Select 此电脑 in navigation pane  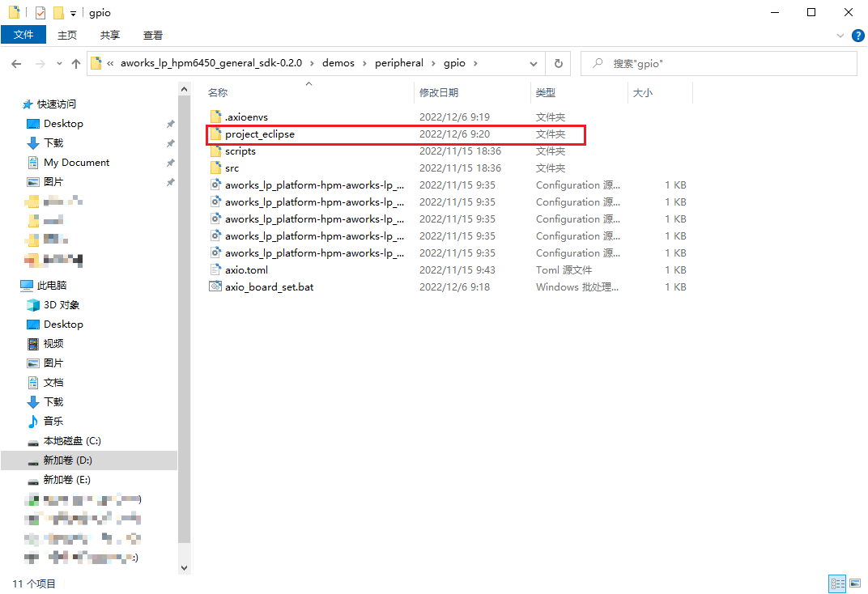coord(52,286)
